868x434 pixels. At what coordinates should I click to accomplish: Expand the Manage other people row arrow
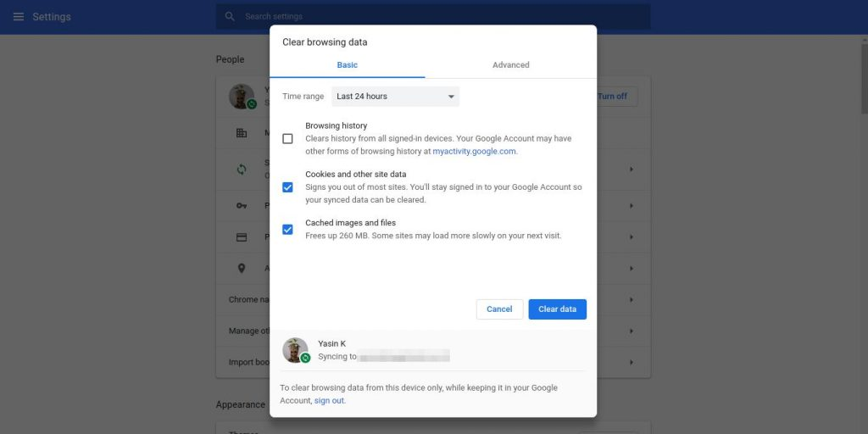point(631,331)
